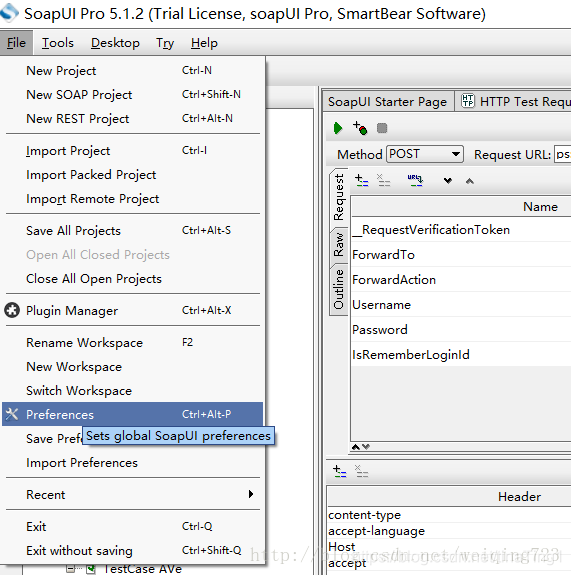
Task: Select the ForwardAction parameter row
Action: point(461,279)
